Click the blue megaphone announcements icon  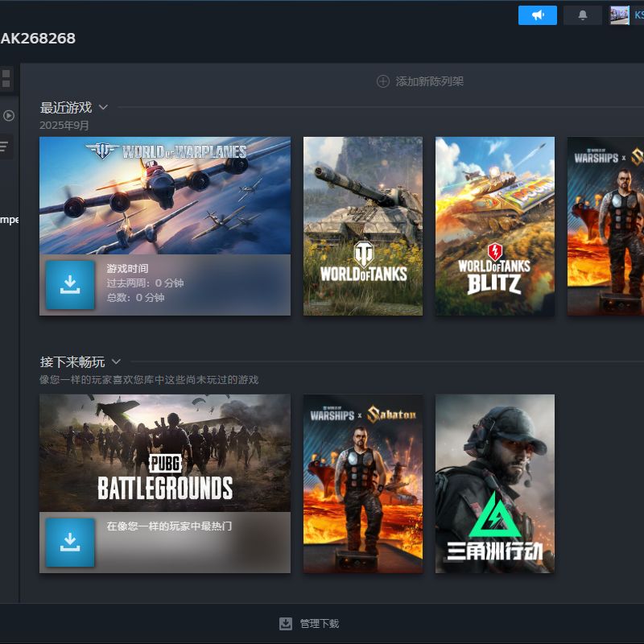pyautogui.click(x=537, y=15)
